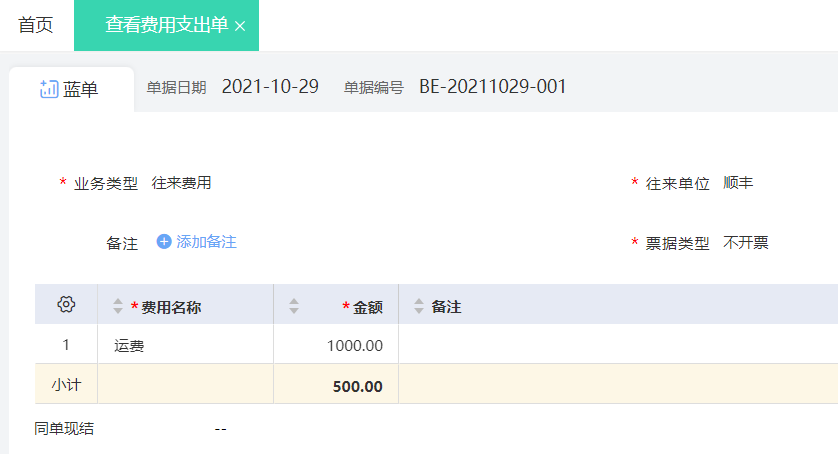Click the 1000.00 amount cell
The image size is (838, 454).
click(336, 344)
